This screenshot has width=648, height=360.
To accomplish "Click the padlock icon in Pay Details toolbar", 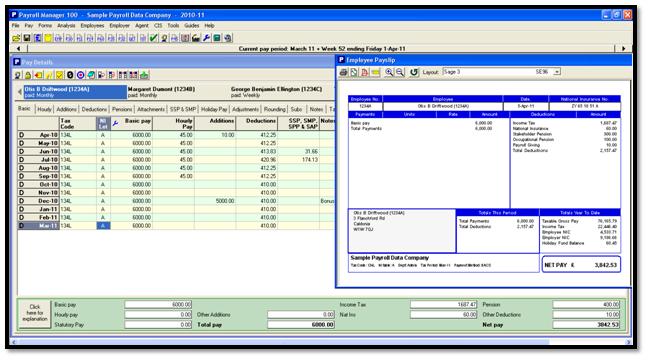I will 28,75.
